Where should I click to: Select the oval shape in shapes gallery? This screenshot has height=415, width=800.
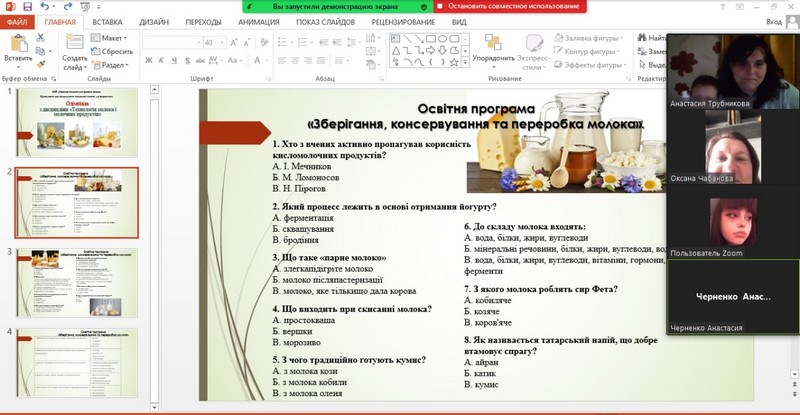tap(442, 39)
